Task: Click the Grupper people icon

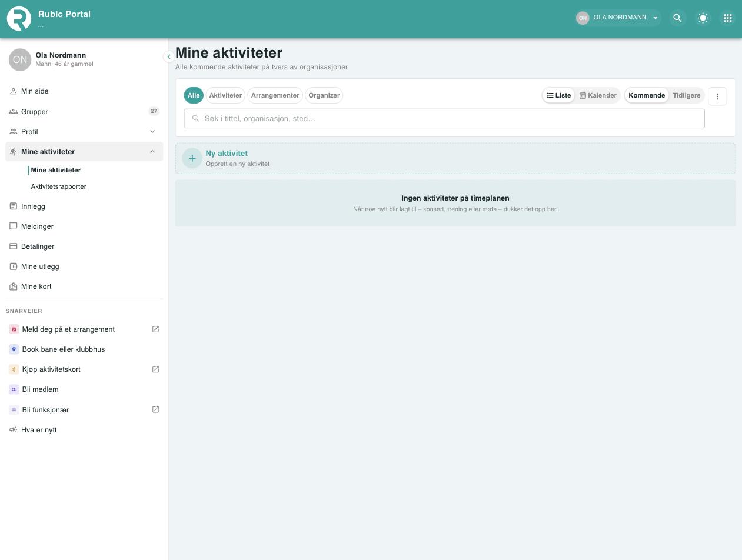Action: (14, 111)
